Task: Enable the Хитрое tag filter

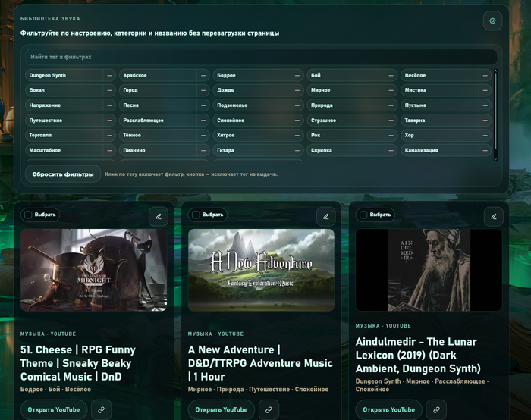Action: 252,135
